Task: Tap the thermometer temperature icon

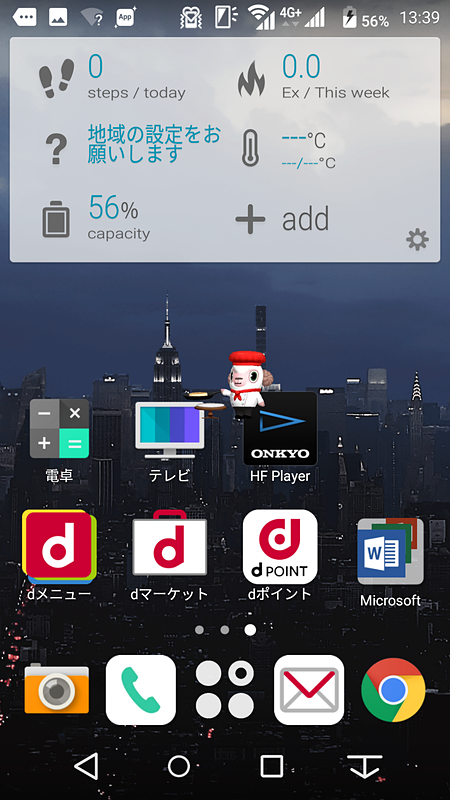Action: pyautogui.click(x=250, y=147)
